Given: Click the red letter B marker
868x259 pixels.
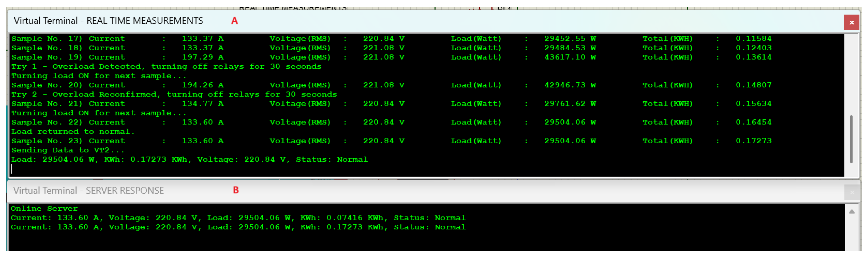Looking at the screenshot, I should pos(236,190).
